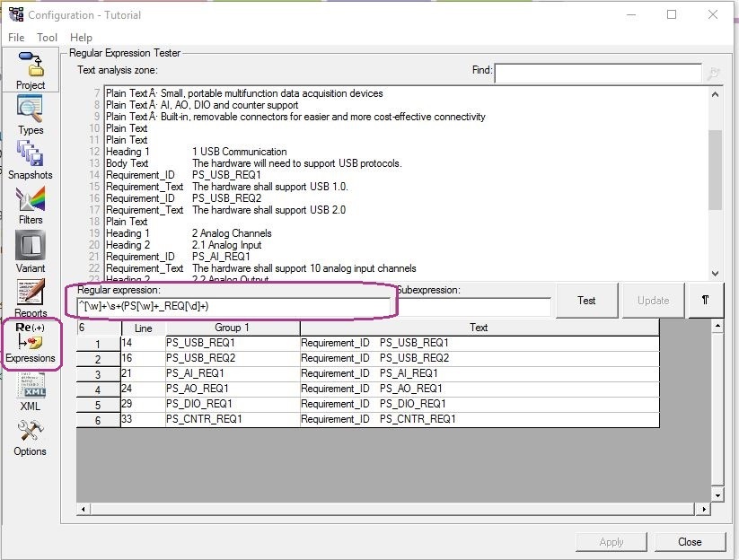This screenshot has height=560, width=739.
Task: Open the Options tools icon
Action: (x=31, y=431)
